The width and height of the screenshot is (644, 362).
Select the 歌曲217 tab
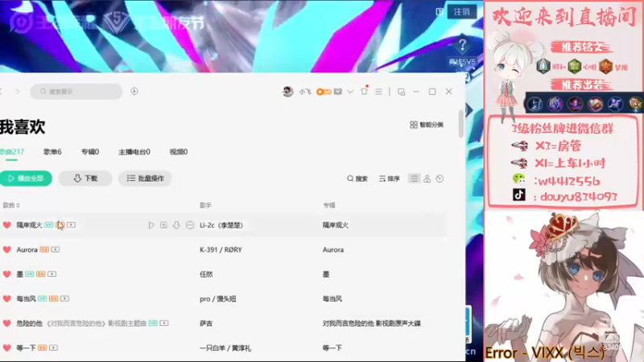(12, 152)
